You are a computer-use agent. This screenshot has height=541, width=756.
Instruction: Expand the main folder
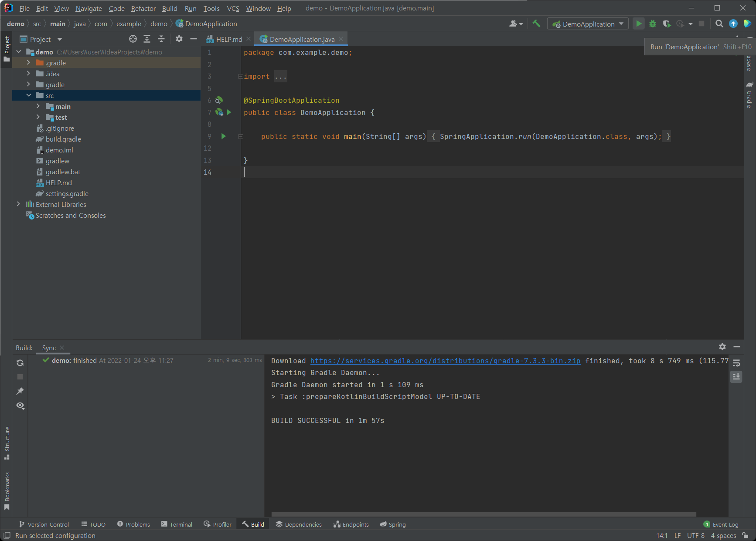pyautogui.click(x=38, y=106)
